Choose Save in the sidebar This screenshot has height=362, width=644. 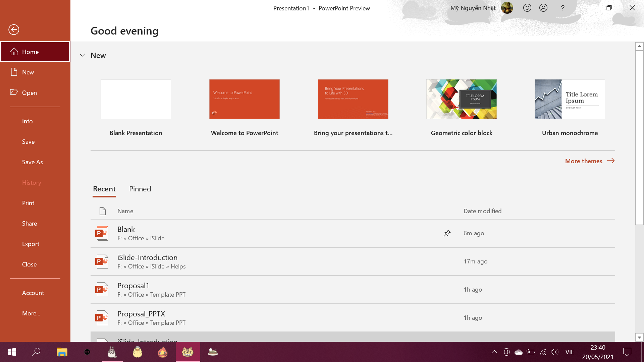click(x=35, y=141)
